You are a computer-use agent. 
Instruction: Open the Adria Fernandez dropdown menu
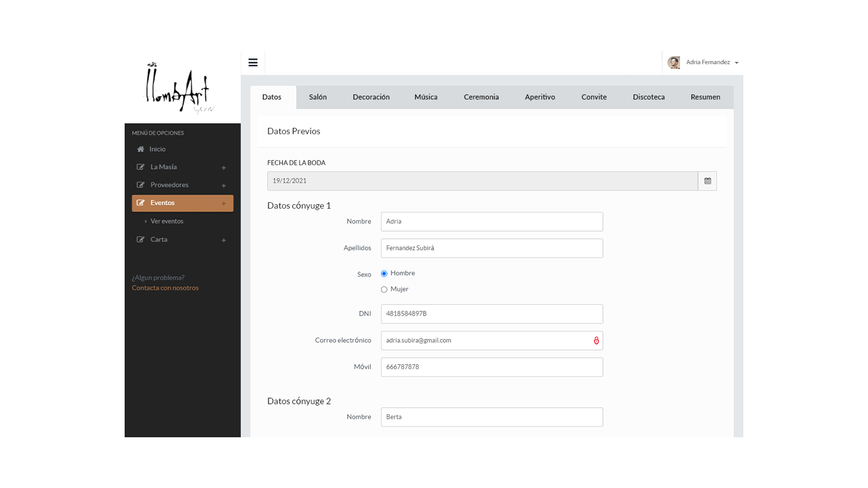[738, 62]
